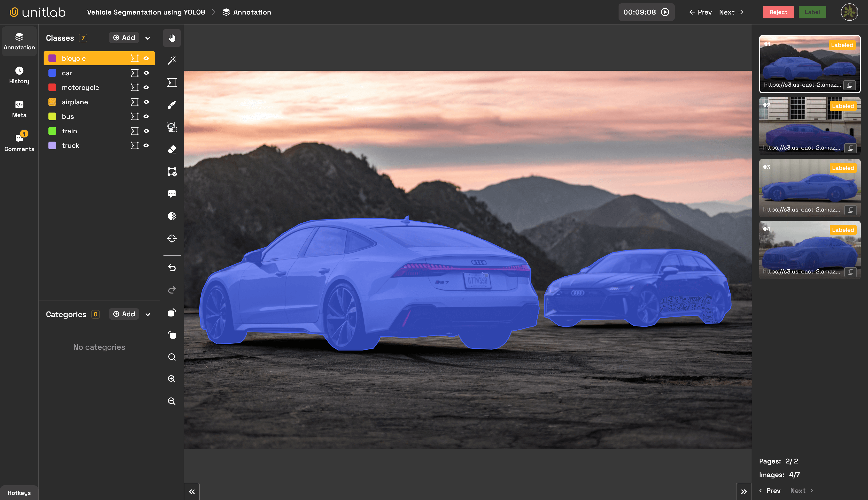Image resolution: width=868 pixels, height=500 pixels.
Task: Select the Brush annotation tool
Action: (x=172, y=105)
